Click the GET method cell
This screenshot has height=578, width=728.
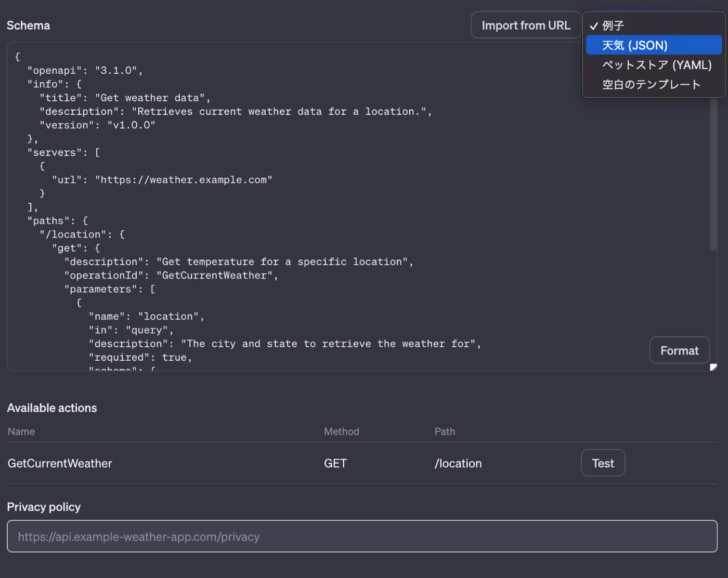[x=335, y=464]
